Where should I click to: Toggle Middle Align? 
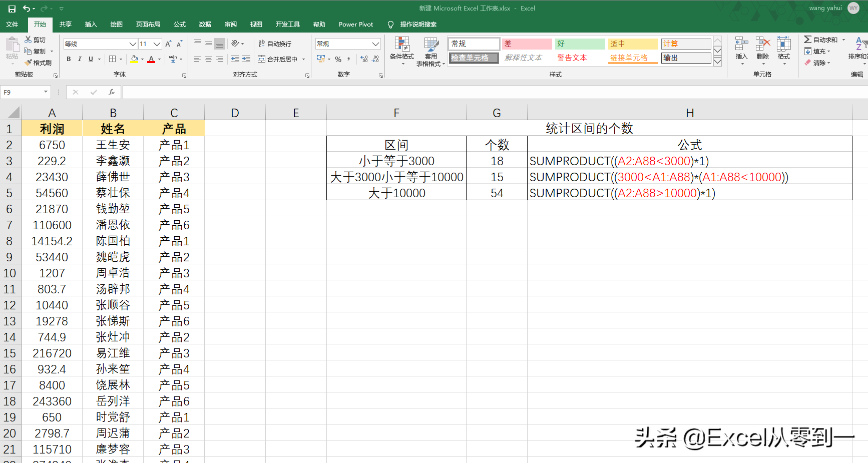(209, 44)
